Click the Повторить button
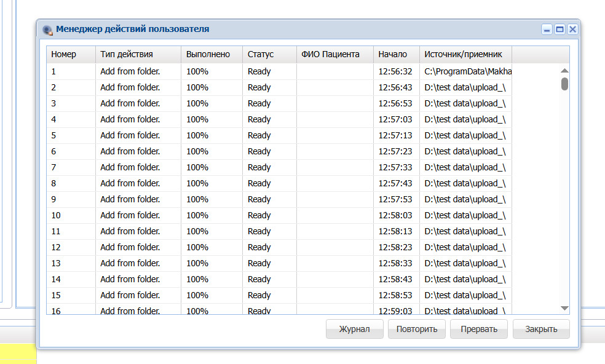The width and height of the screenshot is (605, 364). click(417, 329)
